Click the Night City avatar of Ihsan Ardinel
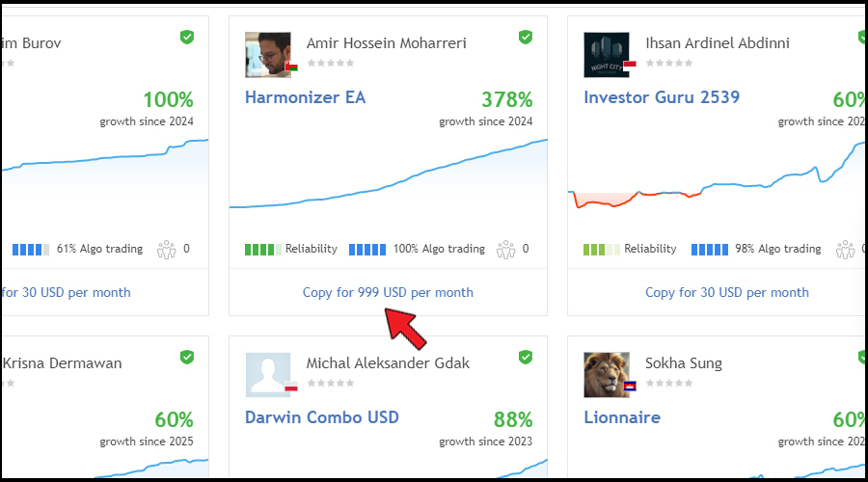The height and width of the screenshot is (482, 868). click(606, 54)
